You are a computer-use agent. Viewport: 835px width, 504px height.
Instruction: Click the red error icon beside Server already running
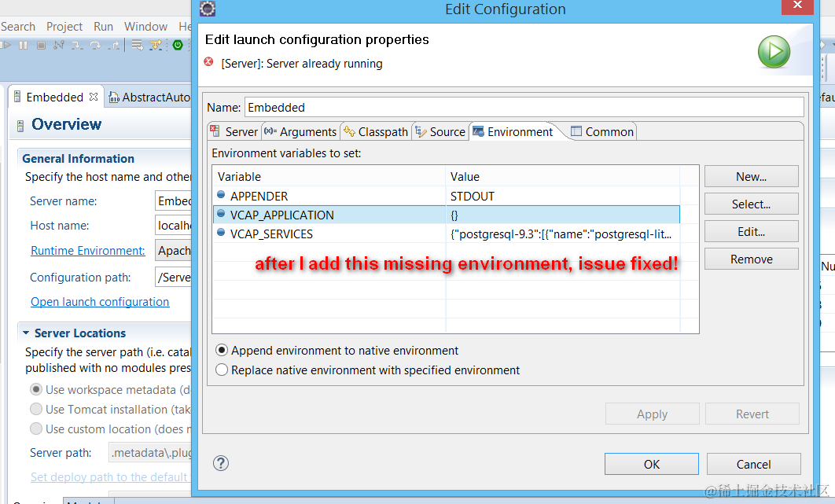coord(209,62)
